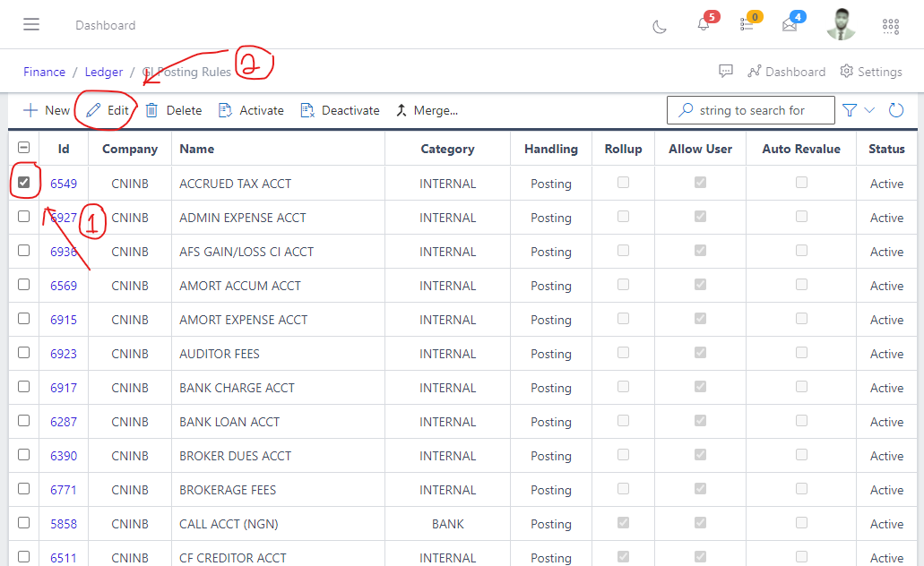This screenshot has height=566, width=924.
Task: Open the feedback comment icon near Dashboard
Action: pos(726,71)
